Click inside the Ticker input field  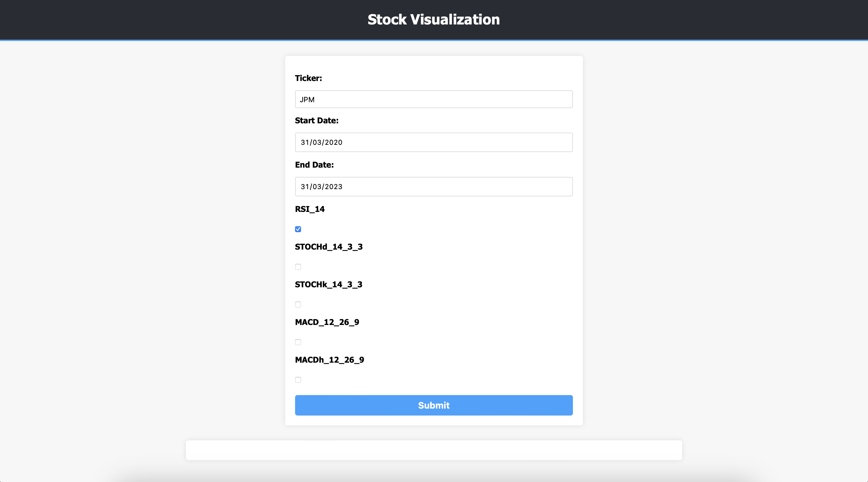point(434,99)
